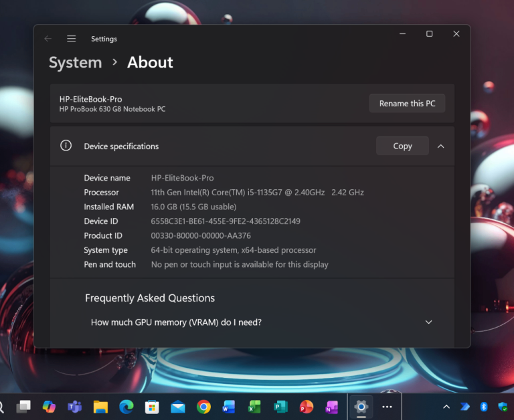Click the back arrow in Settings

pos(48,39)
